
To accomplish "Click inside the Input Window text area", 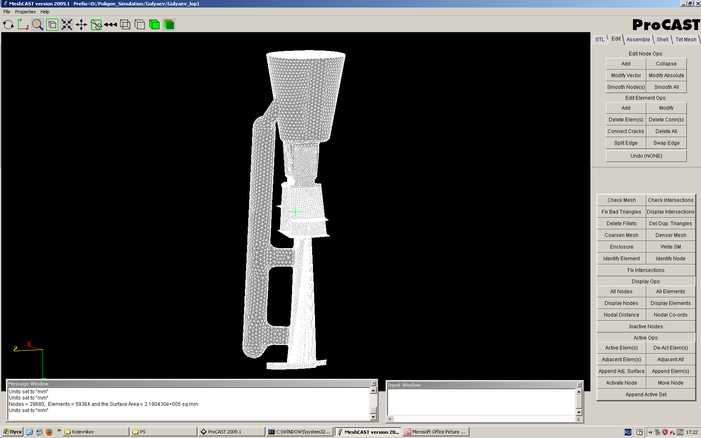I will coord(481,402).
